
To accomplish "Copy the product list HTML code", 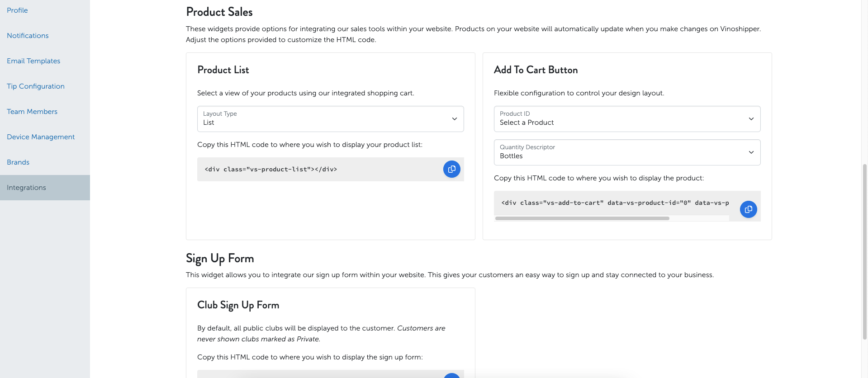I will pos(451,169).
